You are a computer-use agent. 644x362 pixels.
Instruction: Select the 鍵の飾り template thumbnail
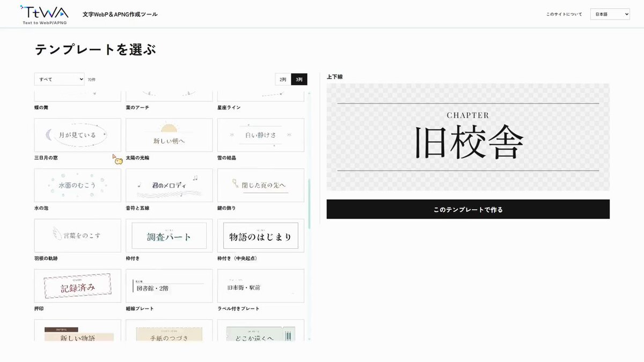pyautogui.click(x=261, y=185)
